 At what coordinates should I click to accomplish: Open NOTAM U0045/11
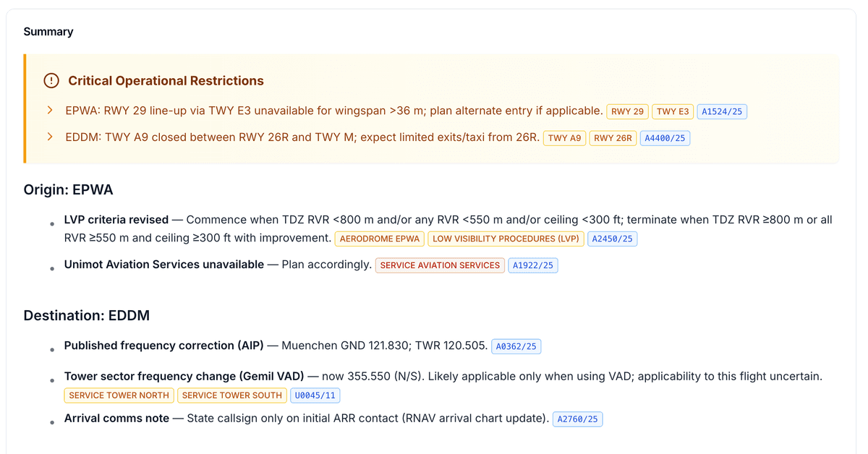(x=315, y=395)
